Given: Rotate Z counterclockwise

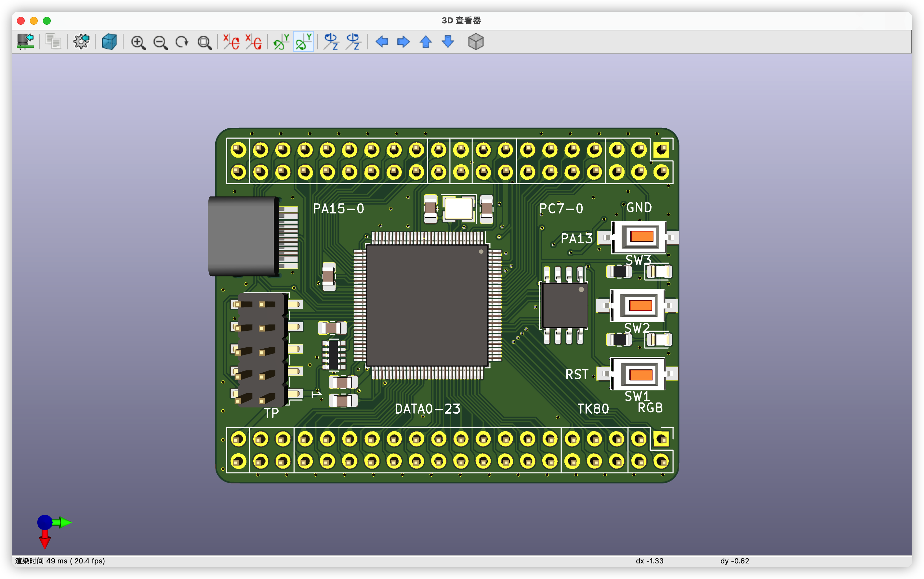Looking at the screenshot, I should point(353,41).
